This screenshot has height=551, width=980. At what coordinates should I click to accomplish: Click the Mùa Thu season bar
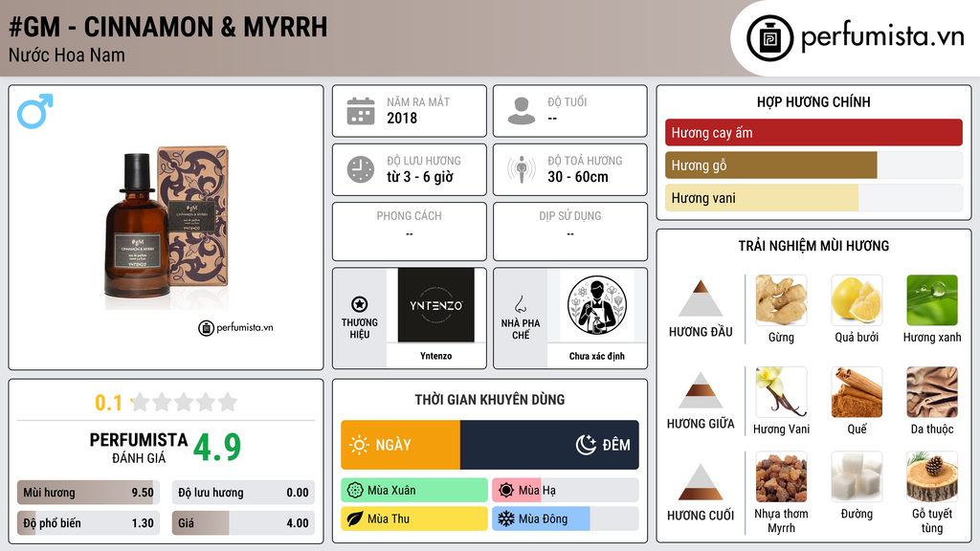point(414,518)
